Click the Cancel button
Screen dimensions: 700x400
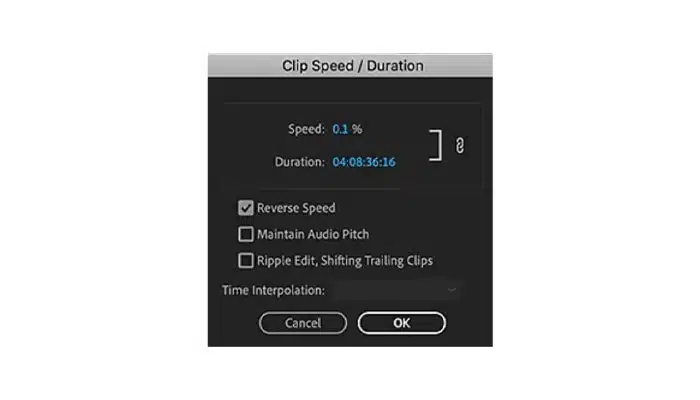click(303, 323)
